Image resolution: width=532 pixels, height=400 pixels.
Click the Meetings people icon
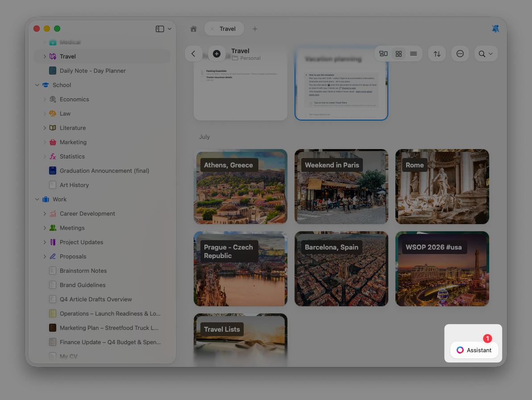tap(53, 228)
